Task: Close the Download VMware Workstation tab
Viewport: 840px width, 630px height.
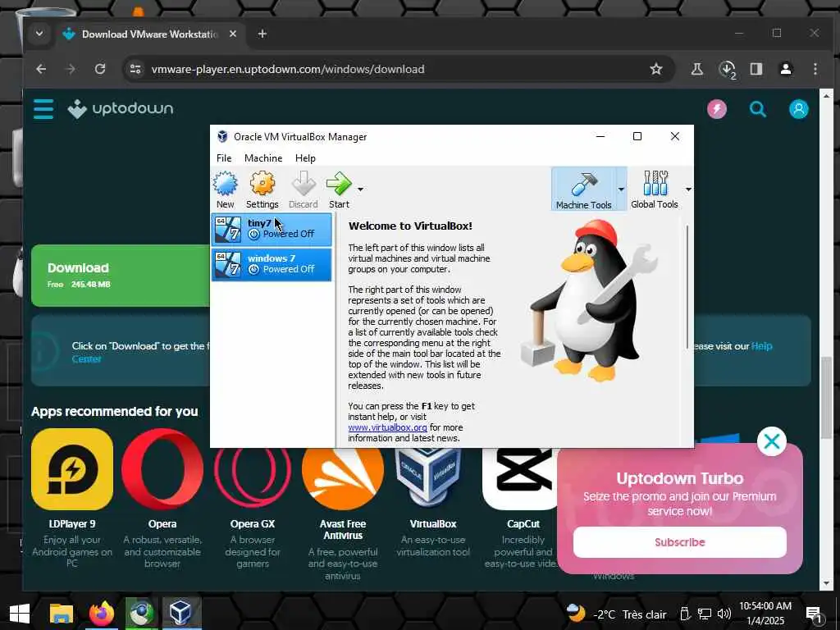Action: (232, 34)
